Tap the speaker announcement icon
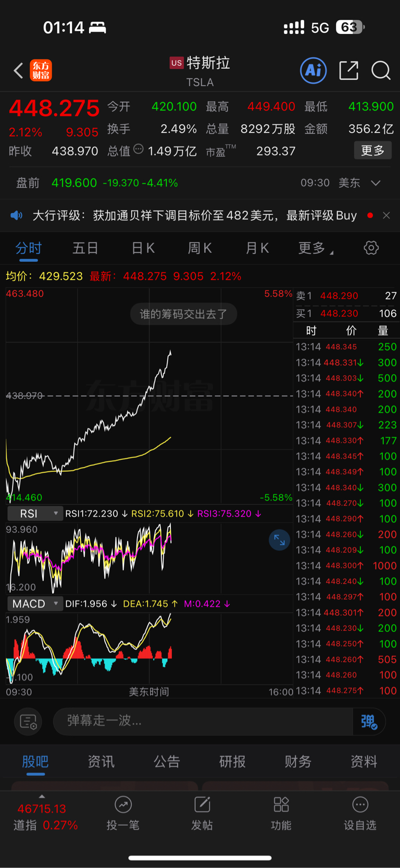Image resolution: width=400 pixels, height=868 pixels. click(x=17, y=215)
